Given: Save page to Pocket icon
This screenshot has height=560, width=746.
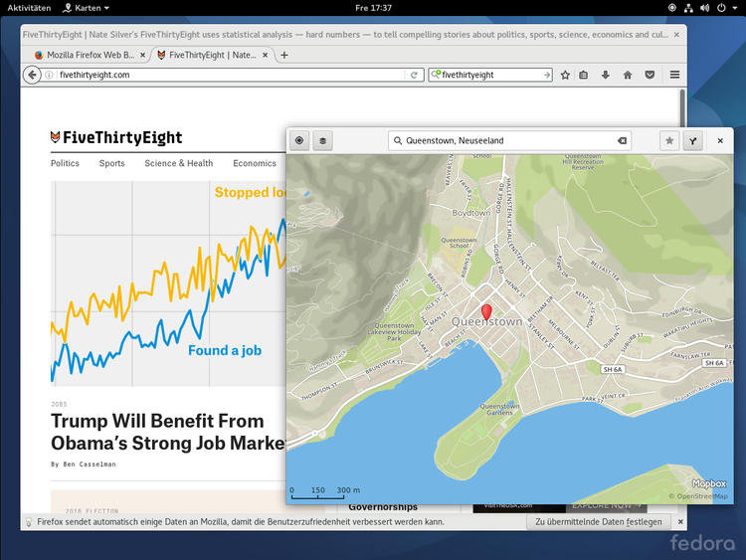Looking at the screenshot, I should (650, 75).
